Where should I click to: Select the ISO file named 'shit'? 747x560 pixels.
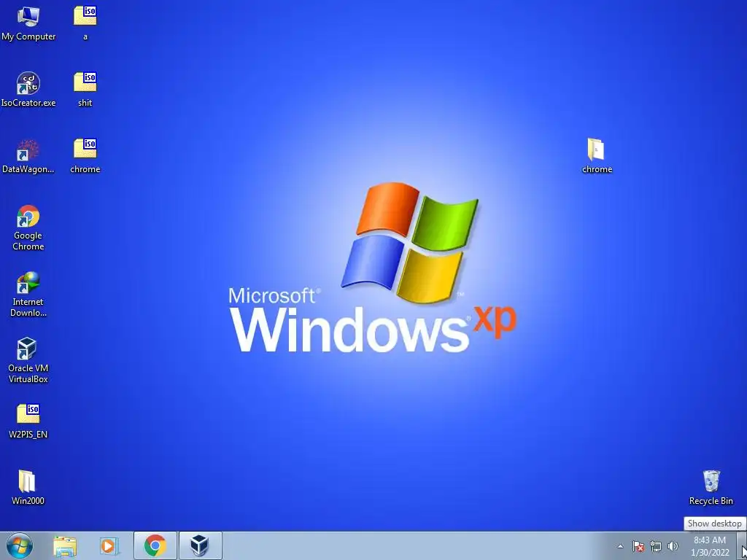pos(85,90)
